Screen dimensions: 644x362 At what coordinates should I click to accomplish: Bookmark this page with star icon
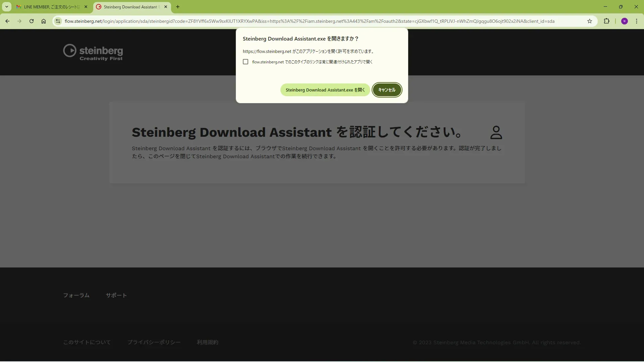[x=590, y=21]
